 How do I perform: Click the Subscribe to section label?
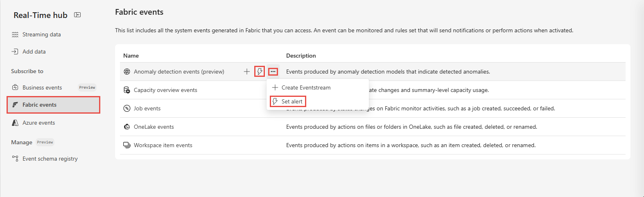tap(27, 71)
